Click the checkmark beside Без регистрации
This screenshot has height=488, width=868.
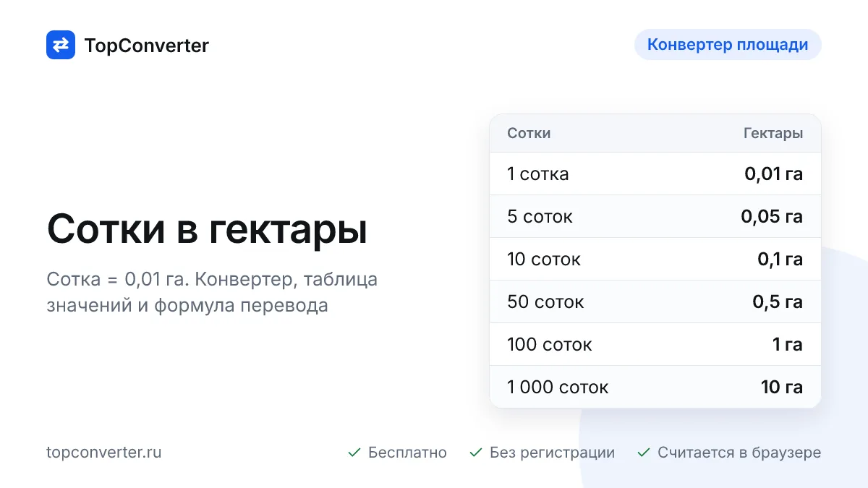(x=476, y=453)
